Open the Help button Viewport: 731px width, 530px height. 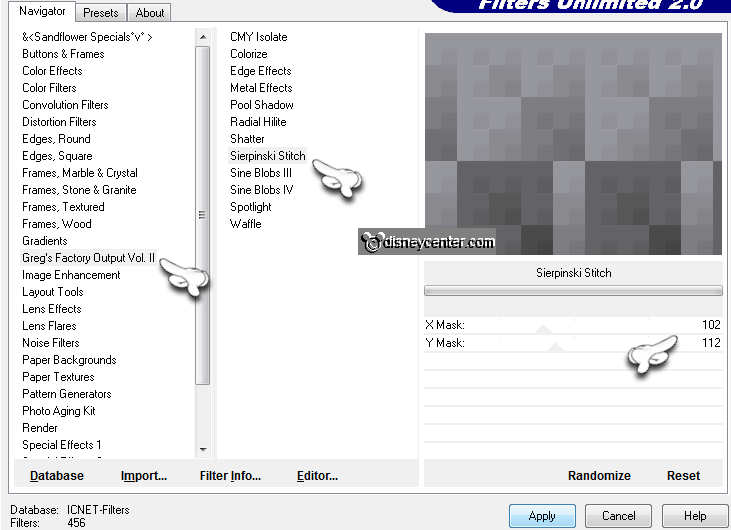tap(695, 516)
